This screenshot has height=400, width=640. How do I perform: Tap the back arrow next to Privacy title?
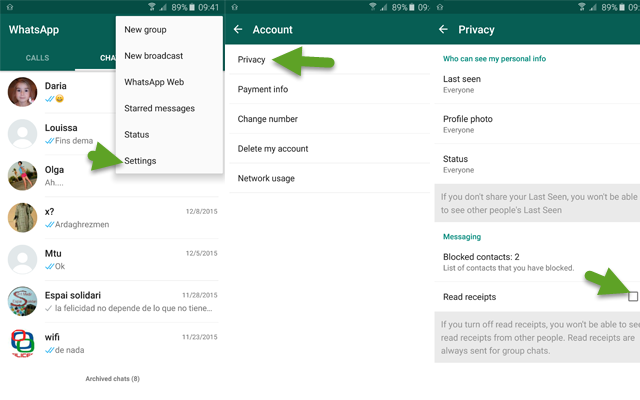point(448,30)
